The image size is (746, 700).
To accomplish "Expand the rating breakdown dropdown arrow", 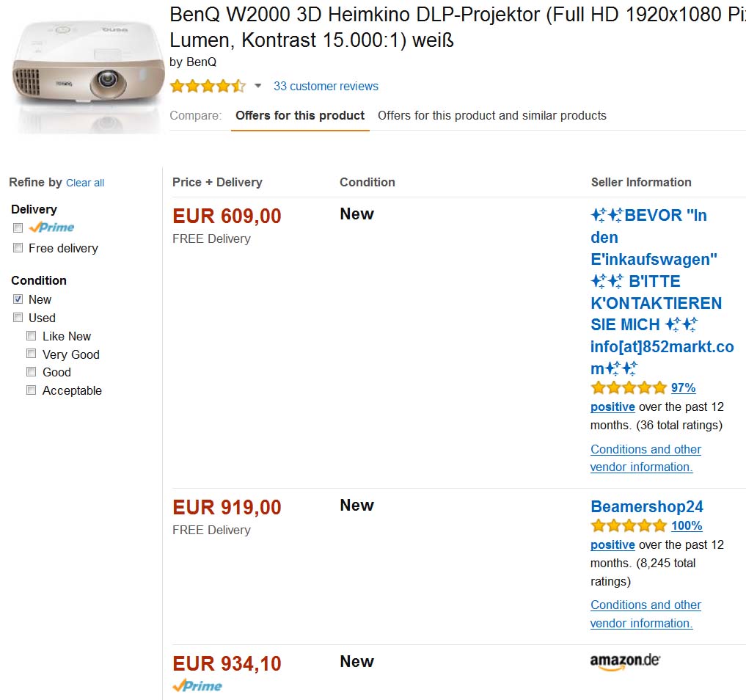I will 257,87.
